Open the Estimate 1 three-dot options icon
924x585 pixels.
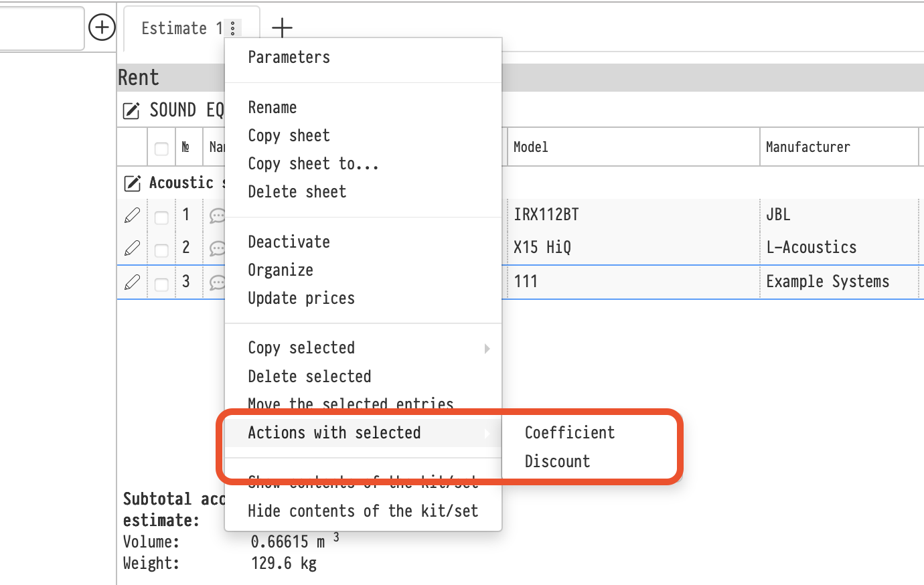(232, 28)
